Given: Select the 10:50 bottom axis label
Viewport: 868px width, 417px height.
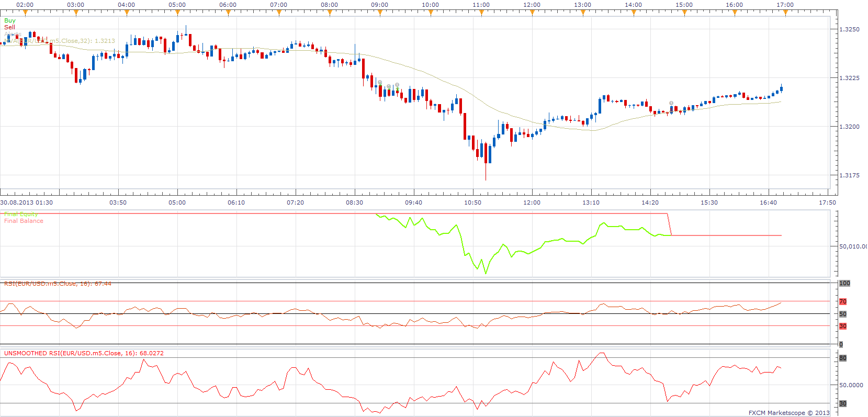Looking at the screenshot, I should pyautogui.click(x=473, y=202).
